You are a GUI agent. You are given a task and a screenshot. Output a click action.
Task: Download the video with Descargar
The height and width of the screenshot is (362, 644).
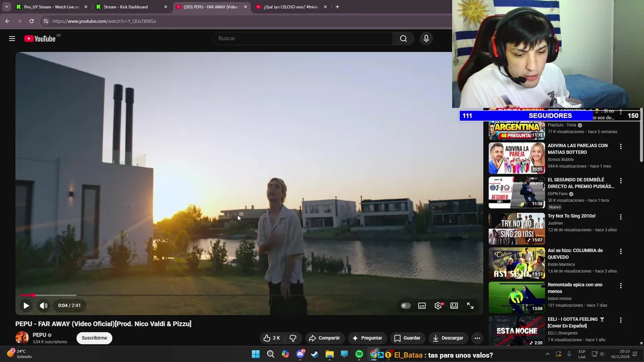[448, 338]
